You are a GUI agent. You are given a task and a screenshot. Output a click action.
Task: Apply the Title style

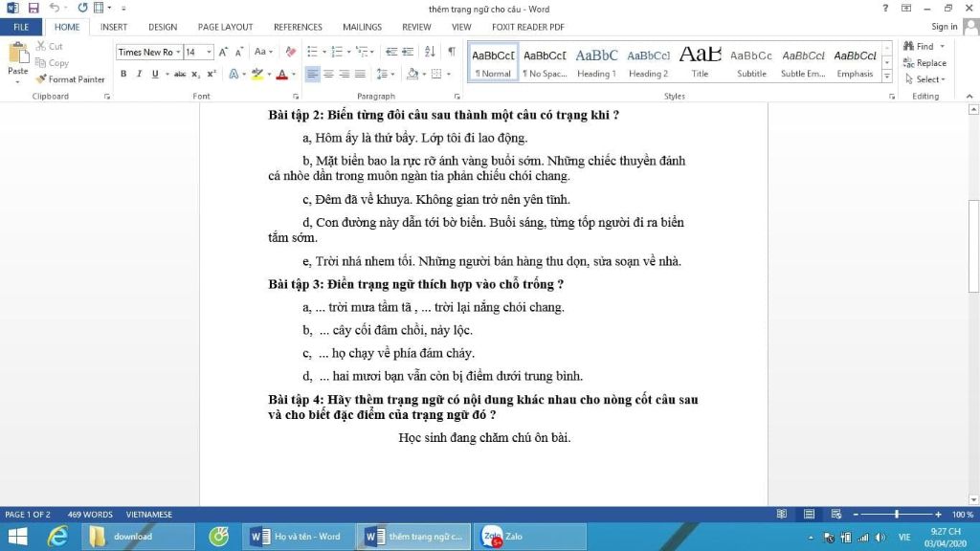click(700, 62)
